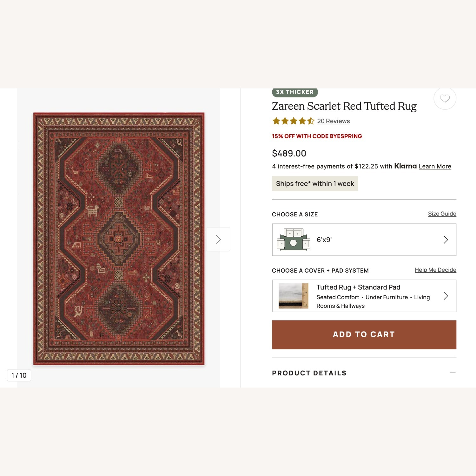Viewport: 476px width, 476px height.
Task: Click Help Me Decide
Action: pos(435,270)
